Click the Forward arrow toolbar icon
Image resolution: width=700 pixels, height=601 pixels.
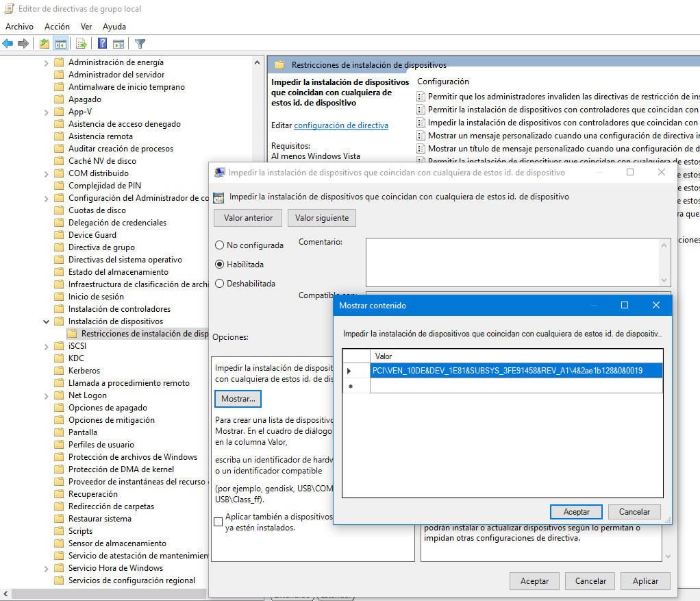tap(23, 43)
